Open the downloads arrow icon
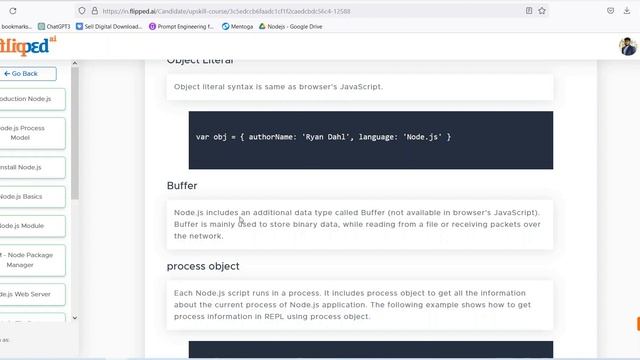640x360 pixels. pos(627,11)
